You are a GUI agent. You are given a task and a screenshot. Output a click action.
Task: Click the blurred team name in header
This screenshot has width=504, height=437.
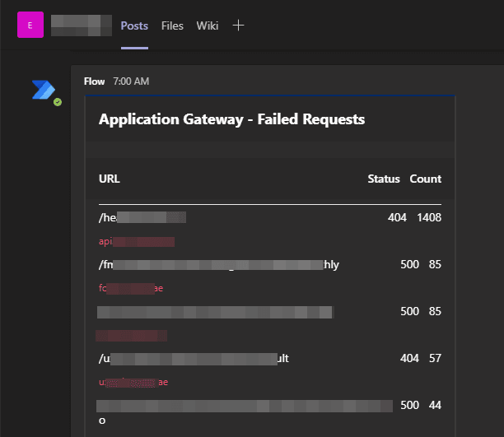point(81,26)
